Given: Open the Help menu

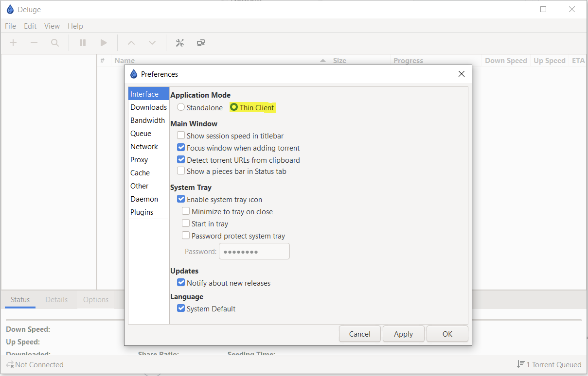Looking at the screenshot, I should [x=75, y=26].
